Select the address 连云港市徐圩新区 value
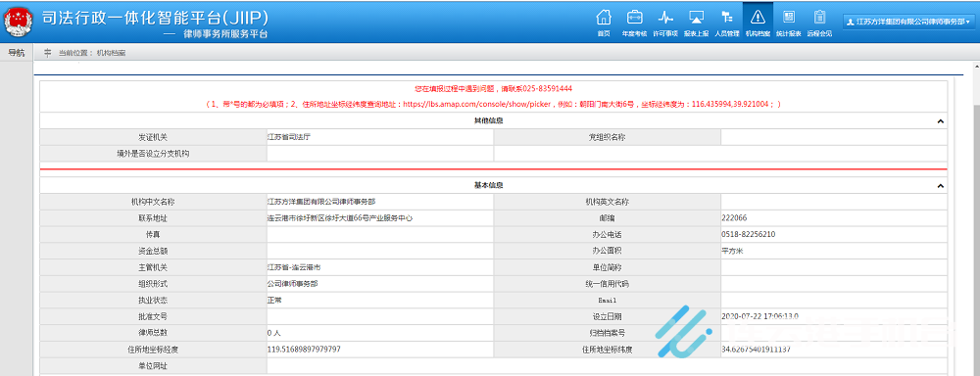The width and height of the screenshot is (980, 376). click(340, 218)
